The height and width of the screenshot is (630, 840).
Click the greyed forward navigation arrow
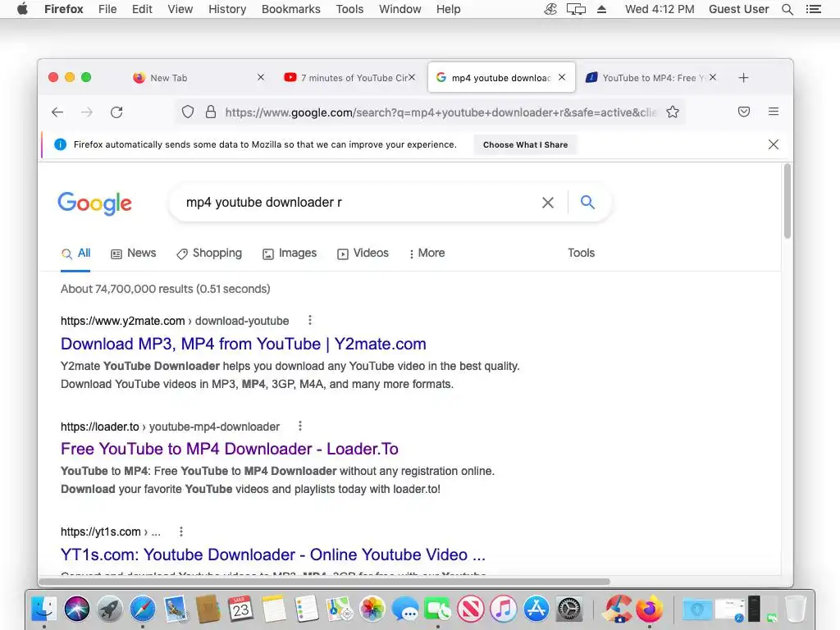click(87, 112)
